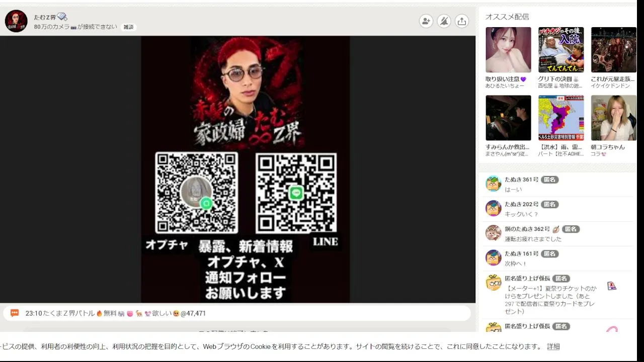The width and height of the screenshot is (644, 362).
Task: Click the グリ下の決闘 stream title
Action: pos(558,79)
